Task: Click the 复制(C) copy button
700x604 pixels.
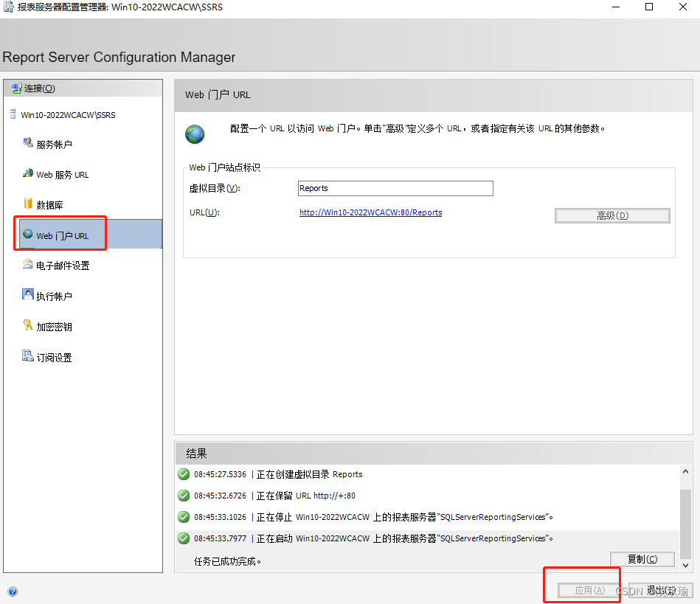Action: [641, 559]
